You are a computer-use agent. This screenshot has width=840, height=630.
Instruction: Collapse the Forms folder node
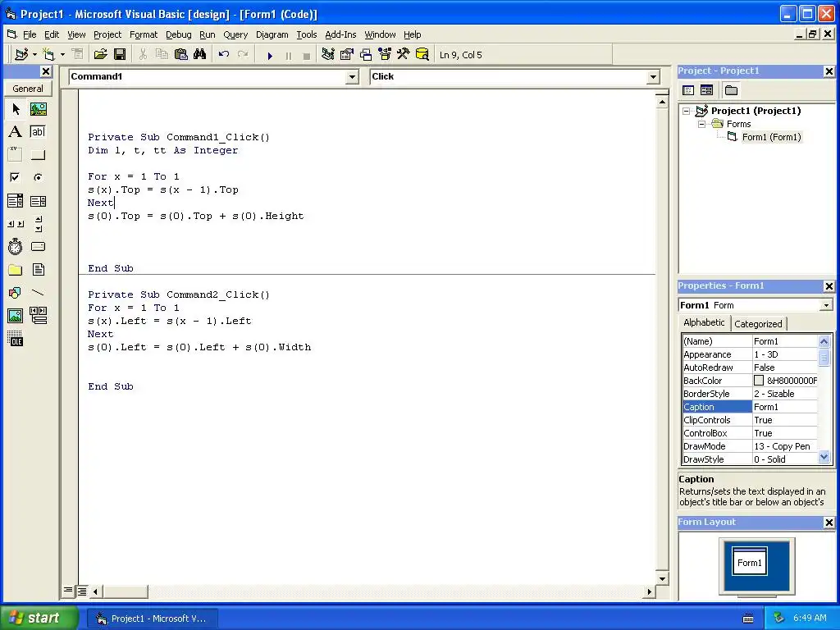[x=702, y=125]
